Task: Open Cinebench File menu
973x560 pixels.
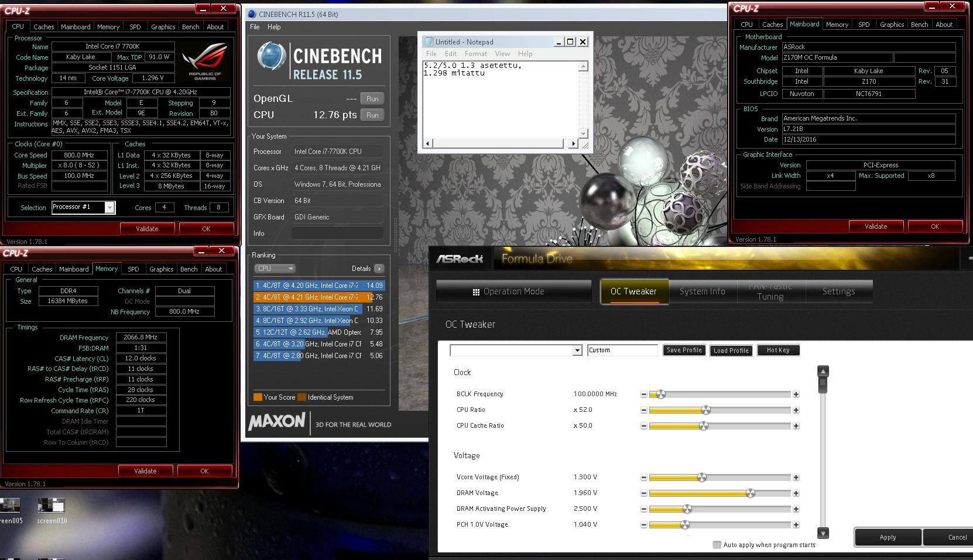Action: coord(255,27)
